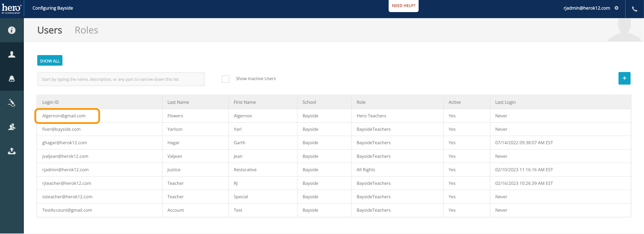The height and width of the screenshot is (234, 644).
Task: Click the upload tray sidebar icon
Action: coord(12,151)
